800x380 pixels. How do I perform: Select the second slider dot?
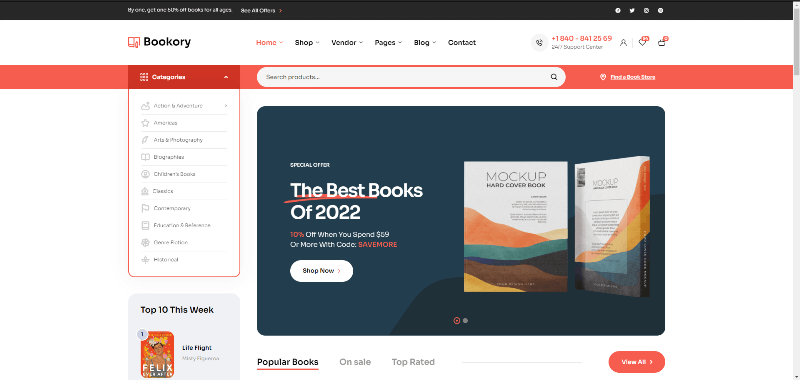click(465, 320)
